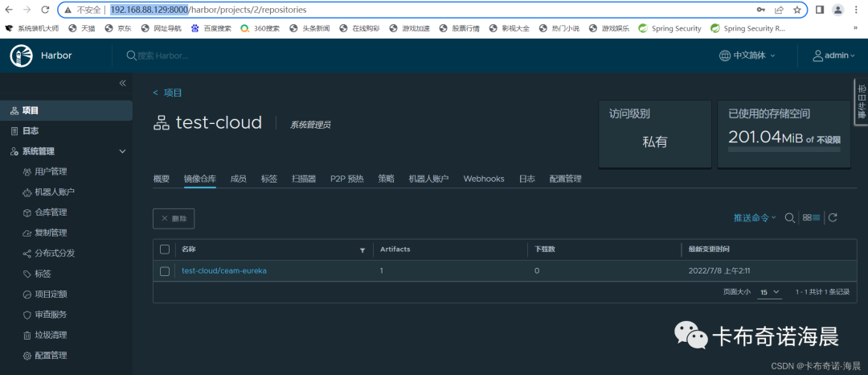Open the browser side panel icon
Viewport: 868px width, 375px height.
click(821, 10)
